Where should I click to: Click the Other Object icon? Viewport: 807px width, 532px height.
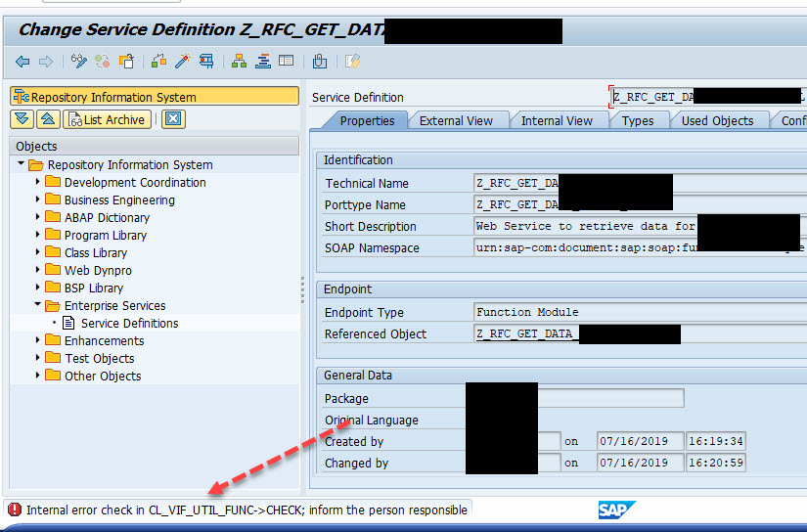click(x=126, y=62)
